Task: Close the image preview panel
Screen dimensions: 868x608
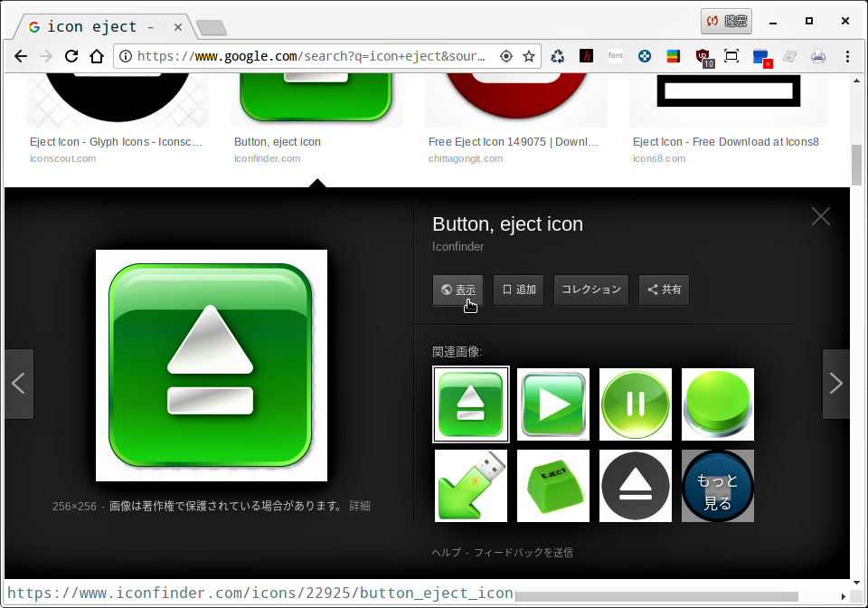Action: click(x=820, y=216)
